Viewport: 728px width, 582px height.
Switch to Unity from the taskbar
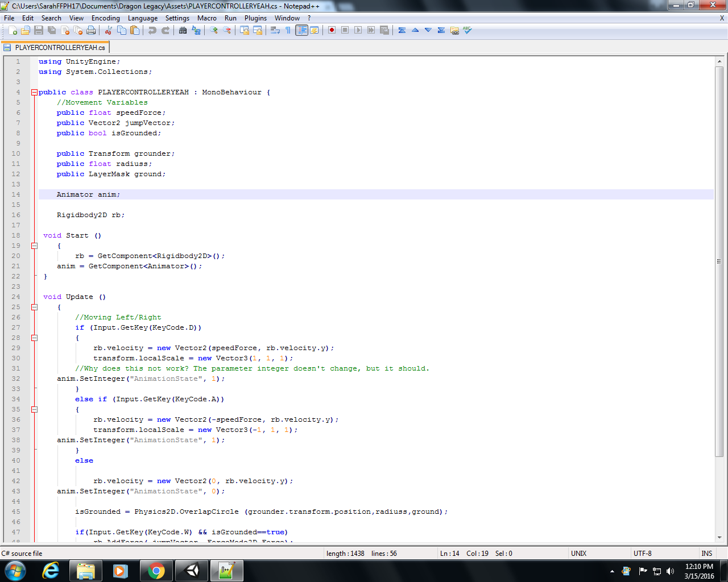coord(192,571)
